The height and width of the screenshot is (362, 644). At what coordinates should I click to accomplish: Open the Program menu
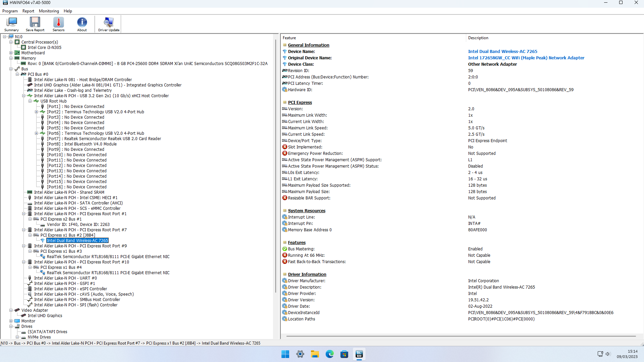[10, 11]
